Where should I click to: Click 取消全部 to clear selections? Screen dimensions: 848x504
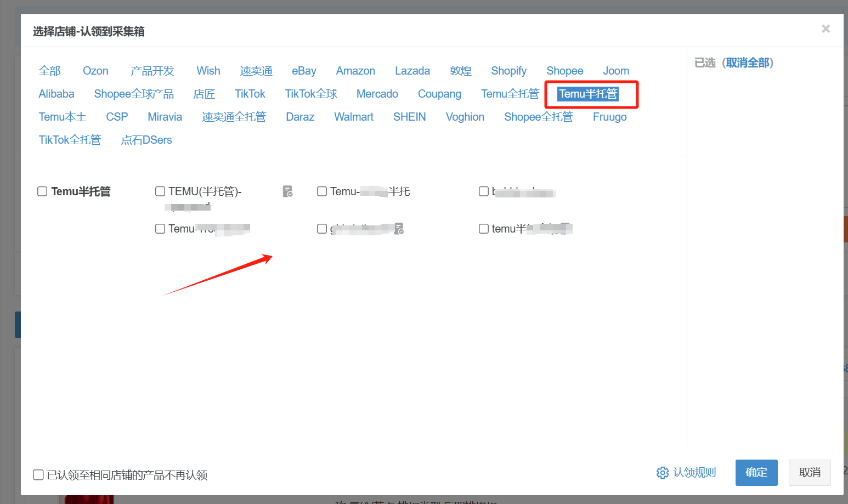pos(748,63)
